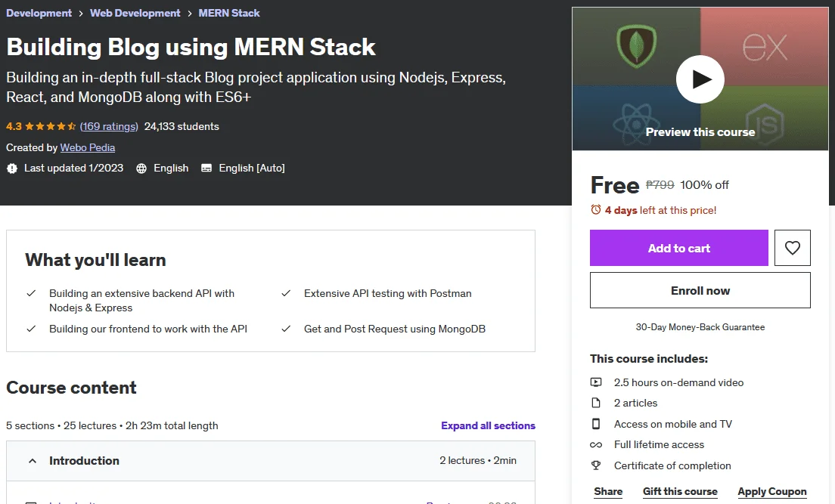Click the articles document icon
The height and width of the screenshot is (504, 835).
(x=596, y=403)
